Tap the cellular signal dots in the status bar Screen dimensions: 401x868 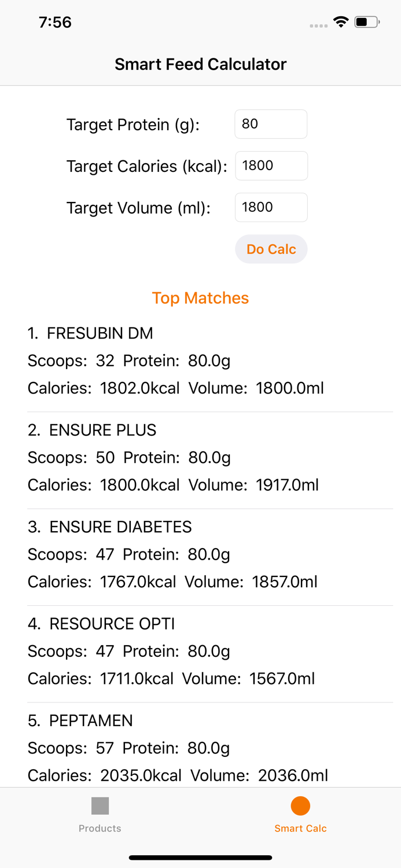coord(318,25)
